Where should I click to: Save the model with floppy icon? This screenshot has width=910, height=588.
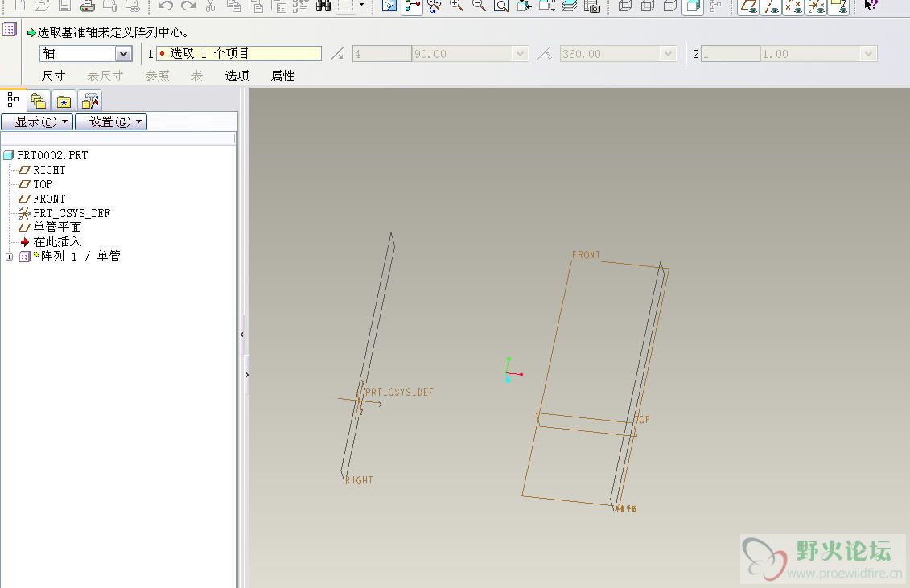coord(64,5)
